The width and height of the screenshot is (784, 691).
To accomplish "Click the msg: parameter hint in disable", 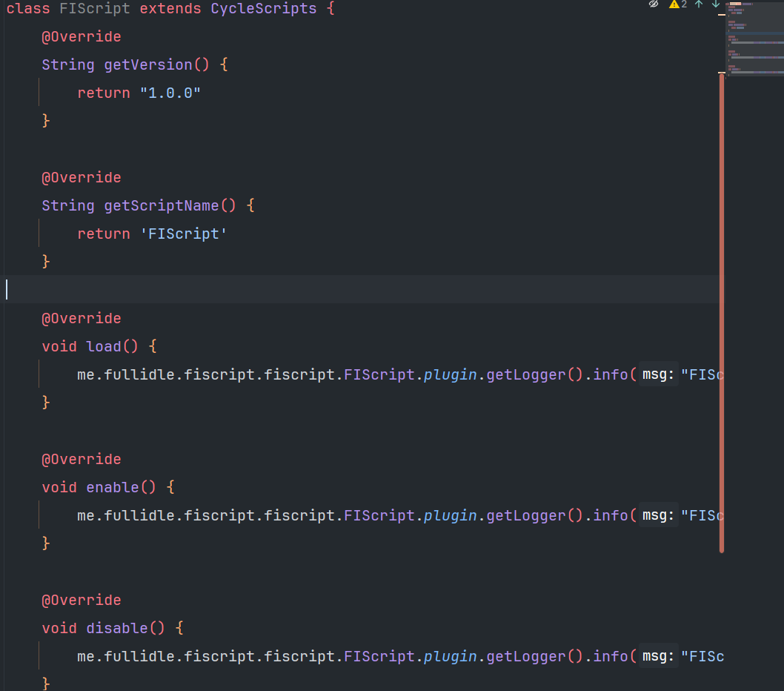I will (x=658, y=656).
